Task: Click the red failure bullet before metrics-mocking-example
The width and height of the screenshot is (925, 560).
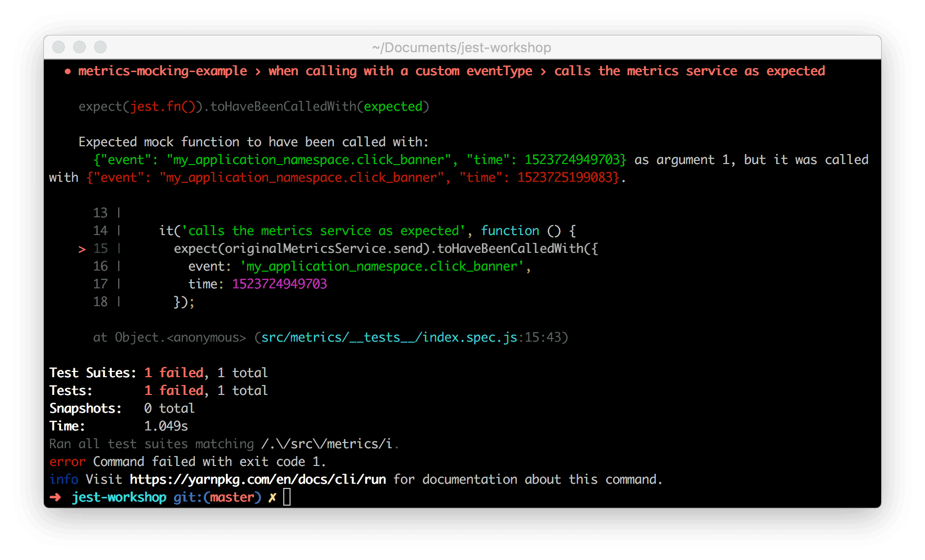Action: coord(68,72)
